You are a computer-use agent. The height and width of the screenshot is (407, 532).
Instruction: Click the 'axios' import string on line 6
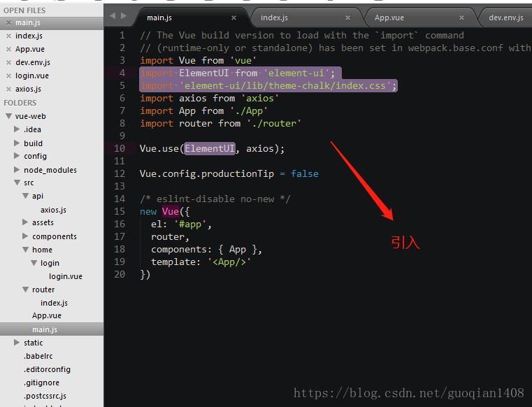click(x=260, y=98)
